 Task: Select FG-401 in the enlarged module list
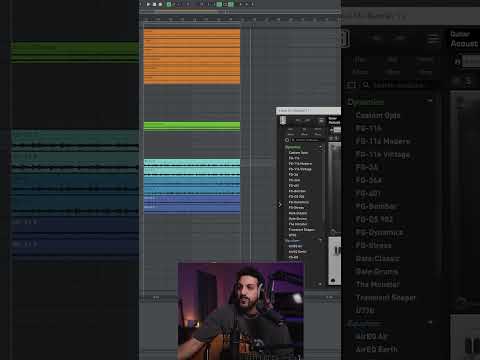[368, 194]
